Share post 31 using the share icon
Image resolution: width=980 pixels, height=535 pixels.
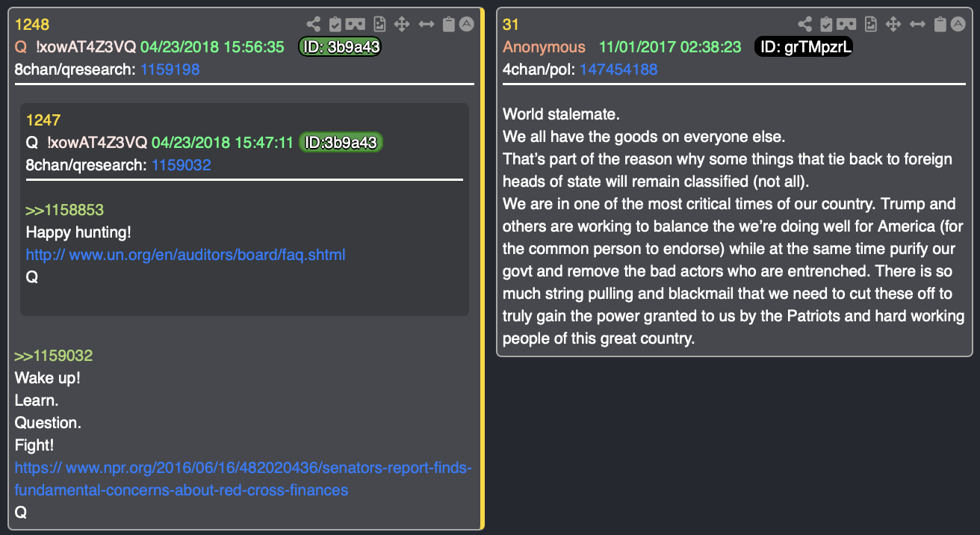805,24
